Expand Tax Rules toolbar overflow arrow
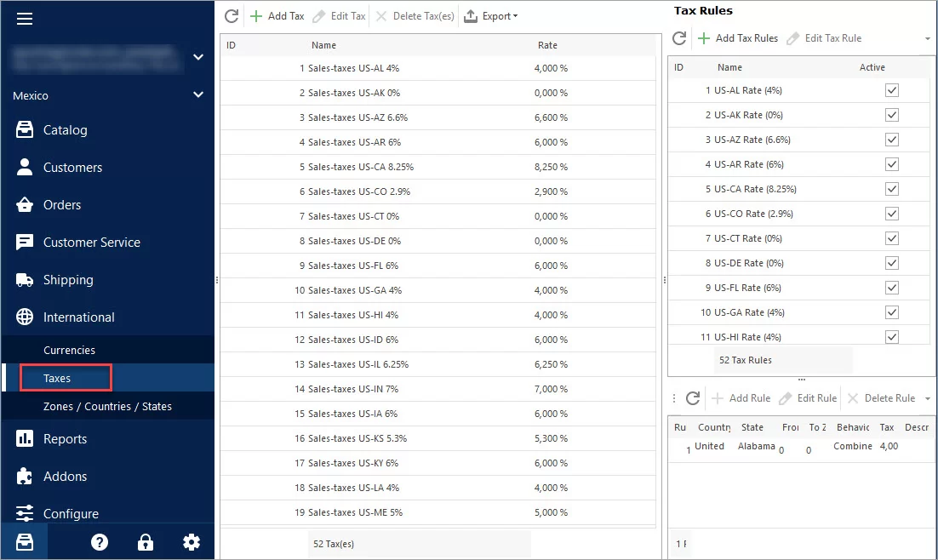This screenshot has width=938, height=560. (927, 39)
